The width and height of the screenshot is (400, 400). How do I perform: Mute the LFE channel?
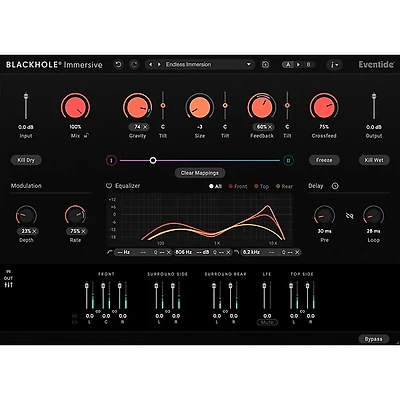[267, 322]
